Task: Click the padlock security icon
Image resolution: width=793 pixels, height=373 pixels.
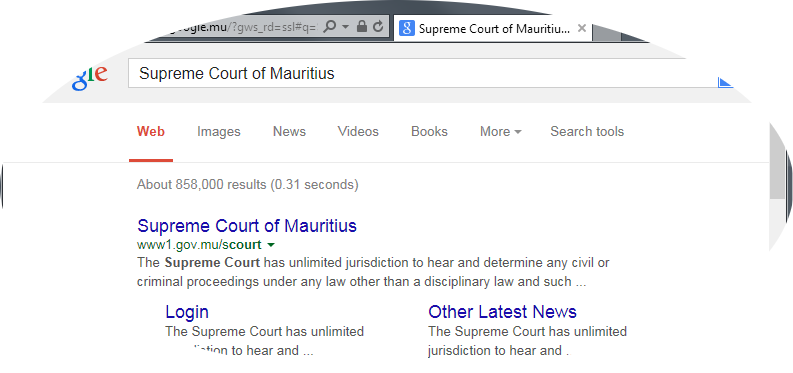Action: (x=361, y=26)
